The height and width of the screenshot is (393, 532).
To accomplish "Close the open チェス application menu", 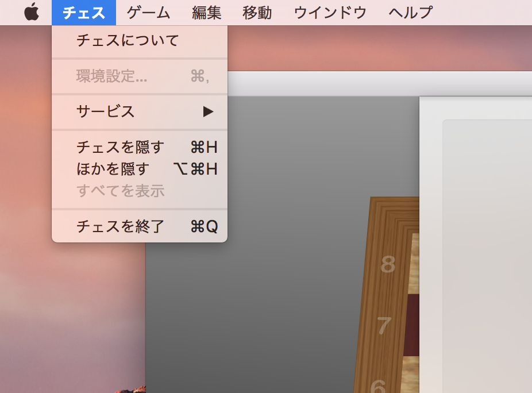I will pos(84,13).
